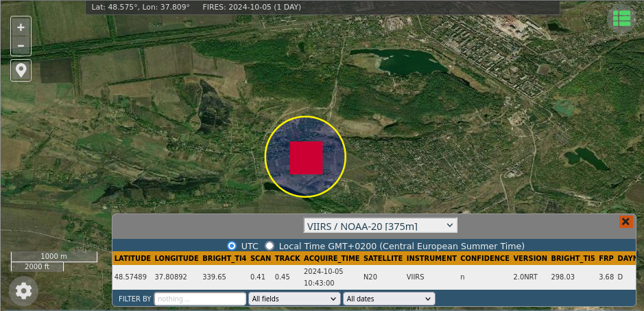Select Local Time GMT+0200 radio button
This screenshot has height=311, width=644.
click(270, 246)
